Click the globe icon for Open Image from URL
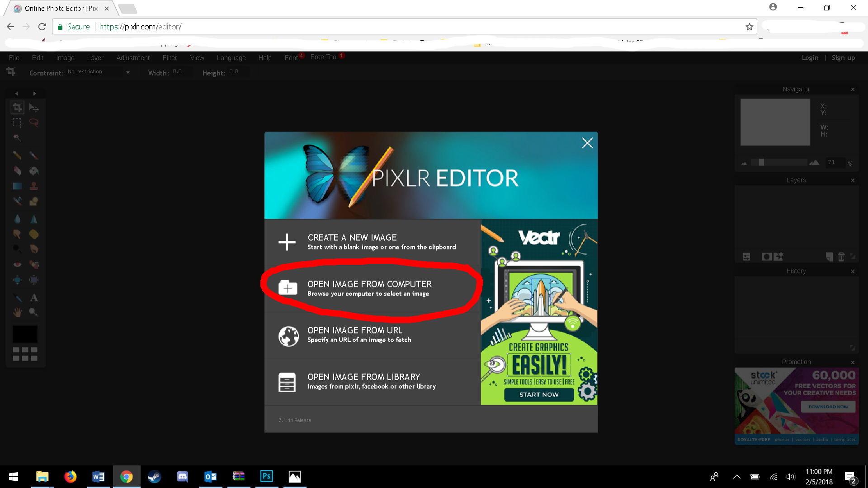Image resolution: width=868 pixels, height=488 pixels. click(x=288, y=336)
